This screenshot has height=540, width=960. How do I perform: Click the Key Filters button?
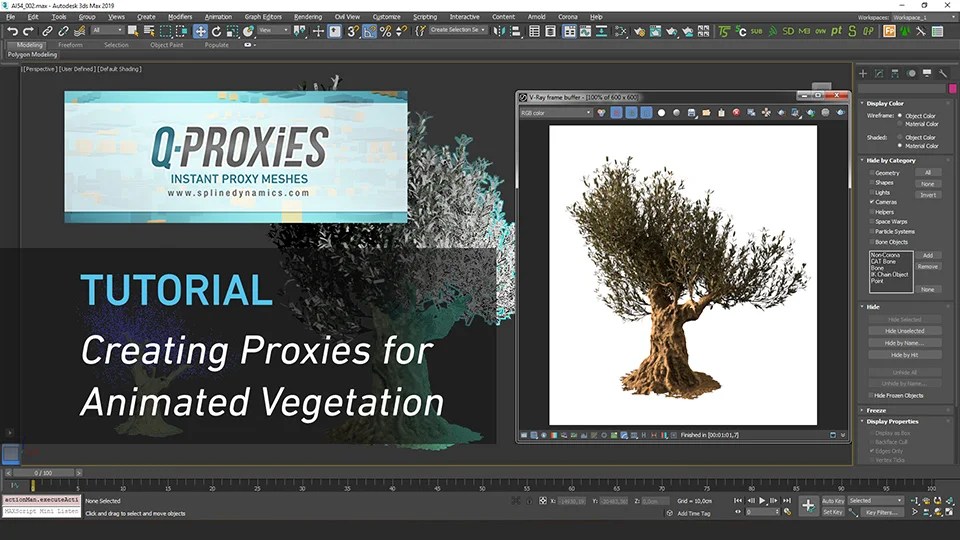(882, 512)
